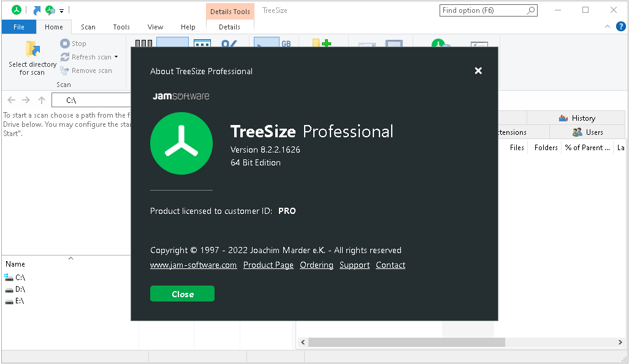Viewport: 629px width, 364px height.
Task: Click the C:\ path input field
Action: click(91, 100)
